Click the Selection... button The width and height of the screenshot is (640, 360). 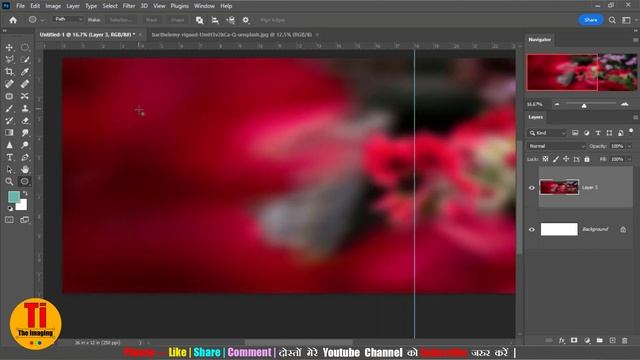pos(120,20)
